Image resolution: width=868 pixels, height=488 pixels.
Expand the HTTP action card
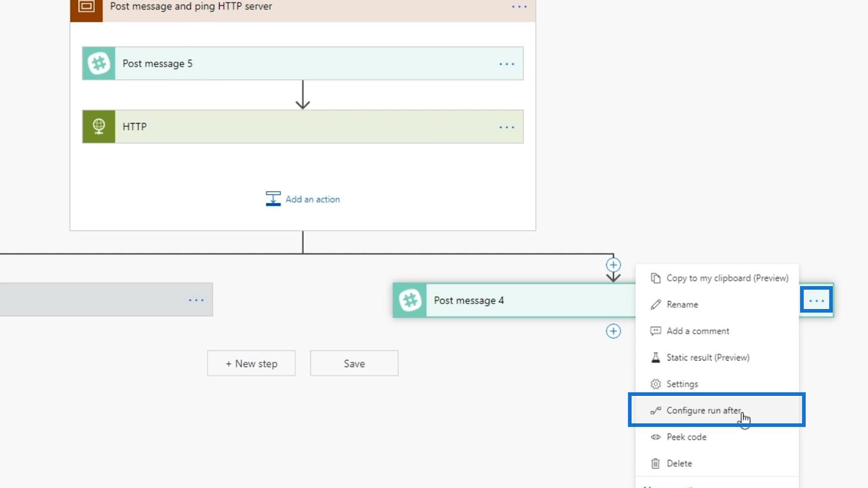[x=303, y=126]
